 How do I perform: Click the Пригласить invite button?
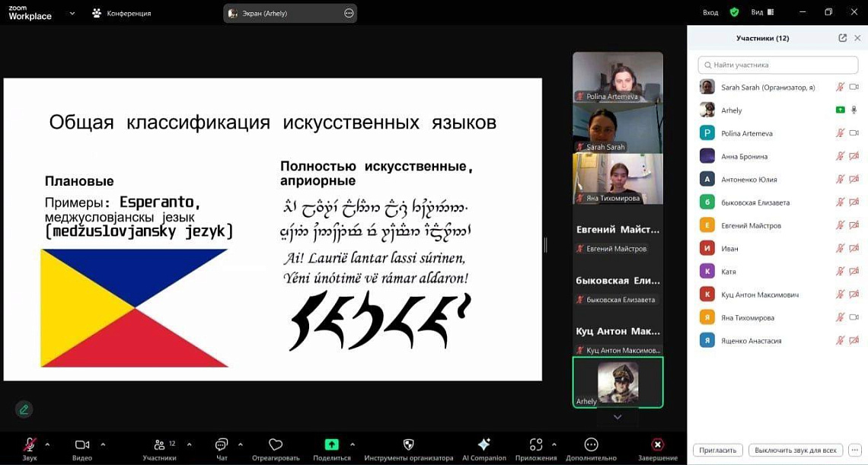(717, 450)
